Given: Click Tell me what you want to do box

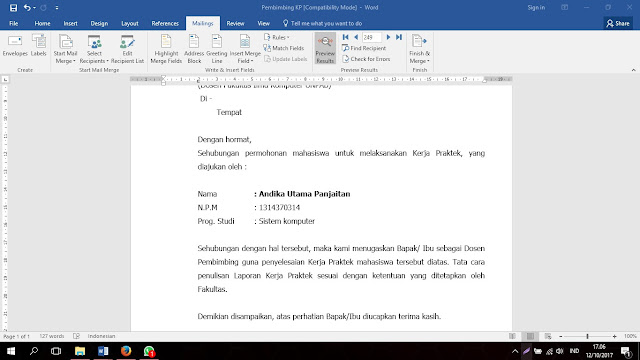Looking at the screenshot, I should (x=322, y=23).
